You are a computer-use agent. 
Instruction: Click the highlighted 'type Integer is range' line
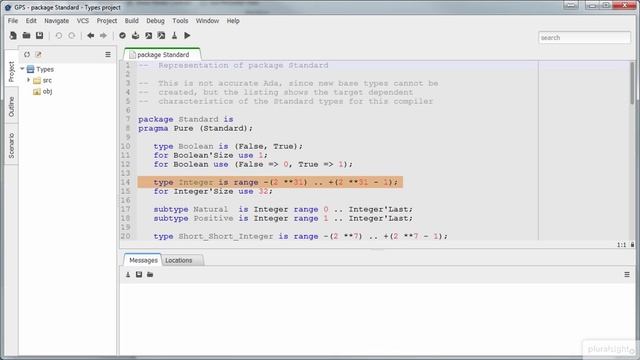click(270, 182)
